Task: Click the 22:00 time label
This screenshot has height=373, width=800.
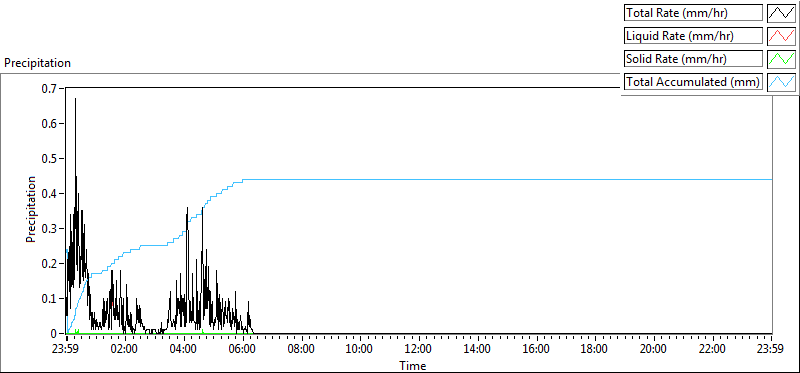Action: [x=712, y=350]
